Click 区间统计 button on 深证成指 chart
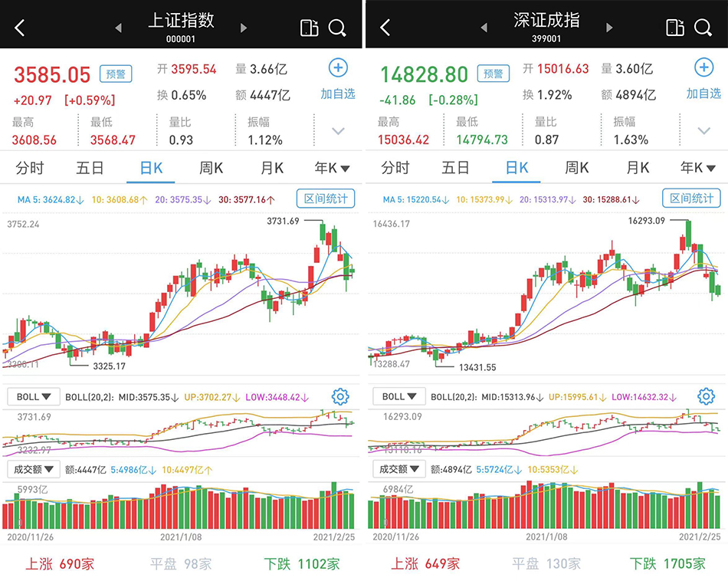 pyautogui.click(x=691, y=199)
